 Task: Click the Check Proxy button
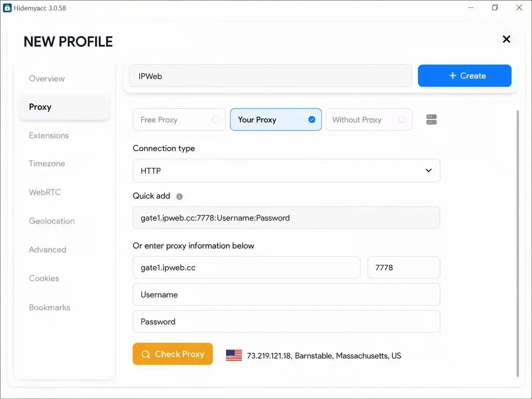pyautogui.click(x=173, y=354)
